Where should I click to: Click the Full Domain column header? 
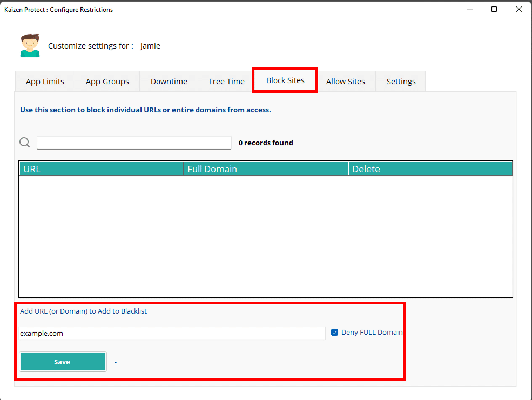(x=266, y=169)
